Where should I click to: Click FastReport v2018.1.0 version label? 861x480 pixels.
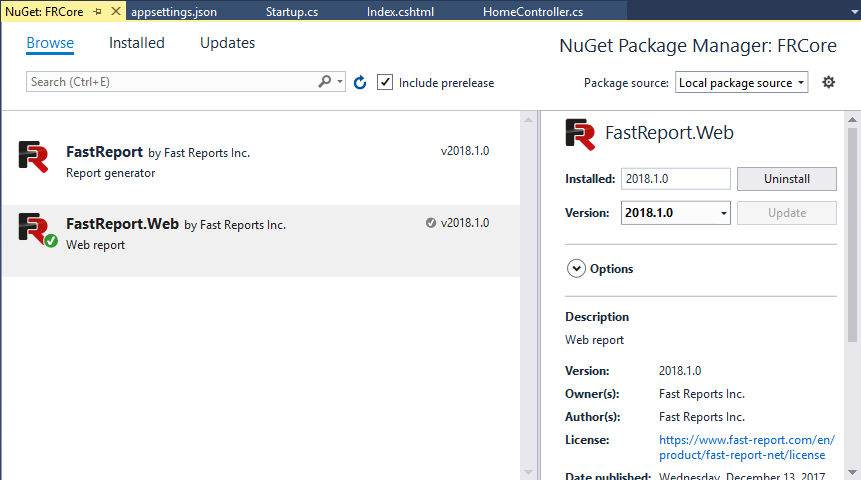point(465,151)
